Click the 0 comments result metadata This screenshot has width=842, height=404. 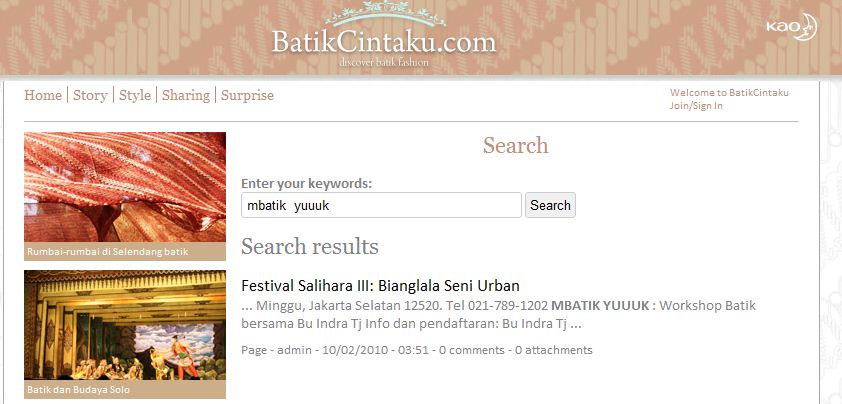point(471,350)
